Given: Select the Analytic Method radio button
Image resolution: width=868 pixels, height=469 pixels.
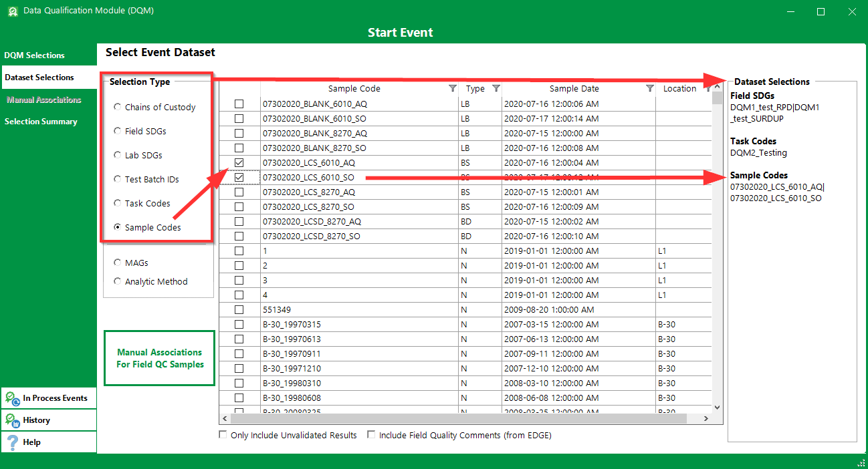Looking at the screenshot, I should 117,281.
